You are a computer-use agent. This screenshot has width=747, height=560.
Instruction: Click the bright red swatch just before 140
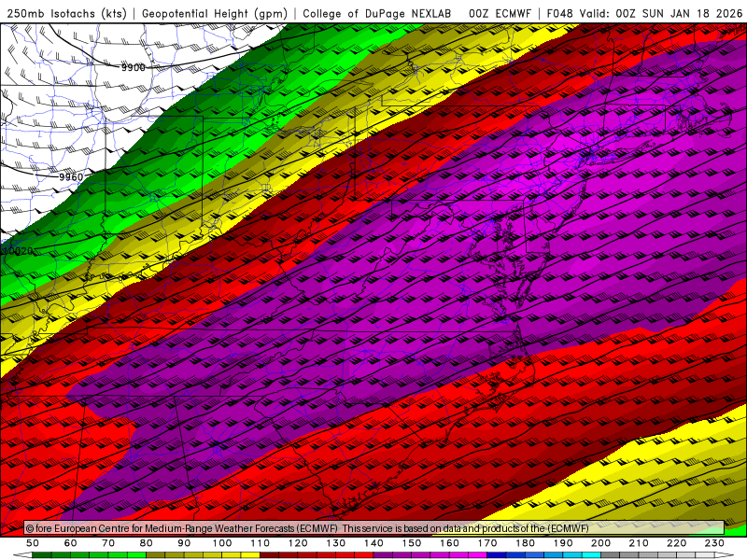pos(364,555)
